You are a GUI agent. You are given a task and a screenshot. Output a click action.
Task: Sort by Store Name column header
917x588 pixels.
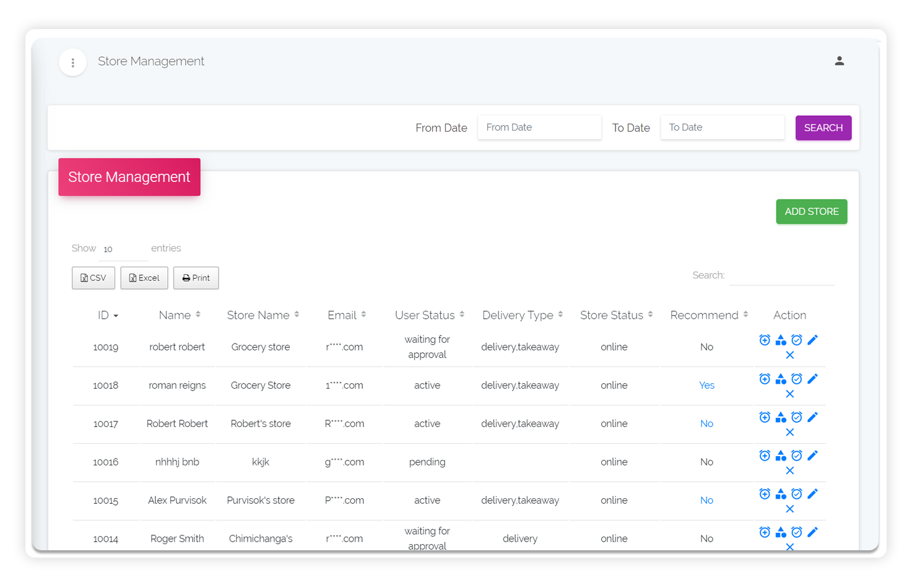(263, 316)
